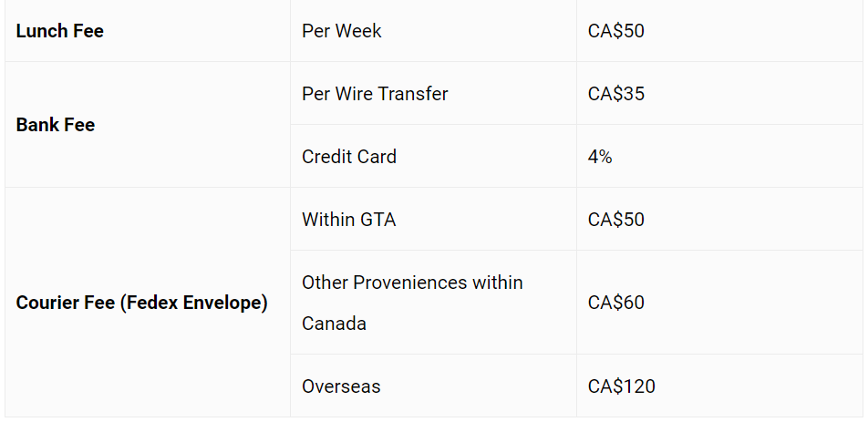Click the CA$50 amount for Within GTA
This screenshot has width=868, height=422.
pos(616,220)
